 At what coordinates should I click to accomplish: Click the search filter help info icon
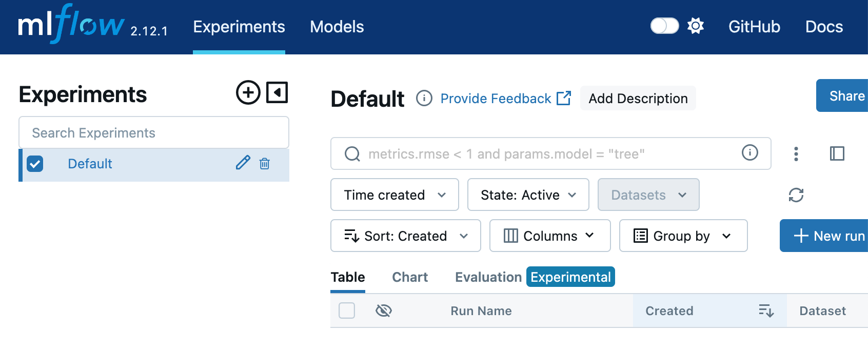pyautogui.click(x=749, y=152)
